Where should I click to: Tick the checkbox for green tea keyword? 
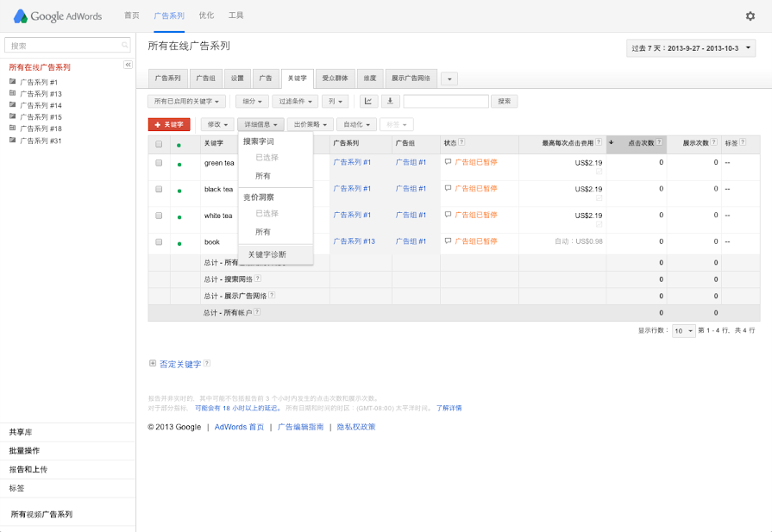[159, 162]
